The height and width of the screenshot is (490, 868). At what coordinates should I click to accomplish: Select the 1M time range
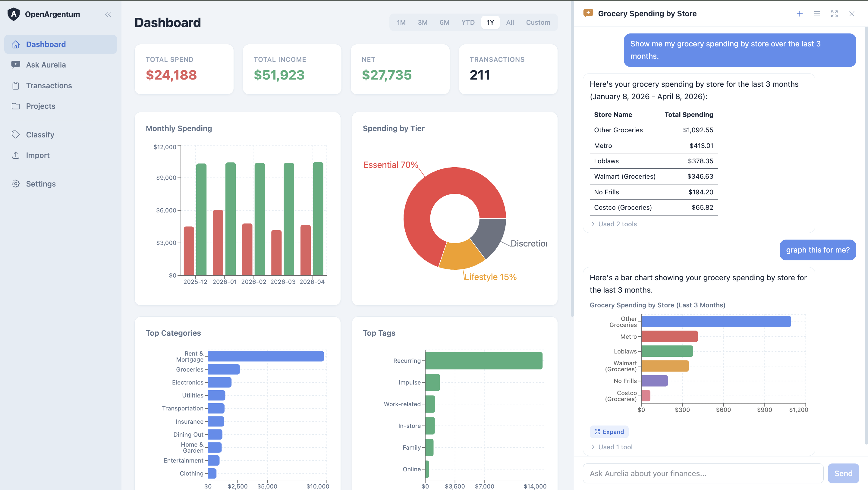(401, 22)
